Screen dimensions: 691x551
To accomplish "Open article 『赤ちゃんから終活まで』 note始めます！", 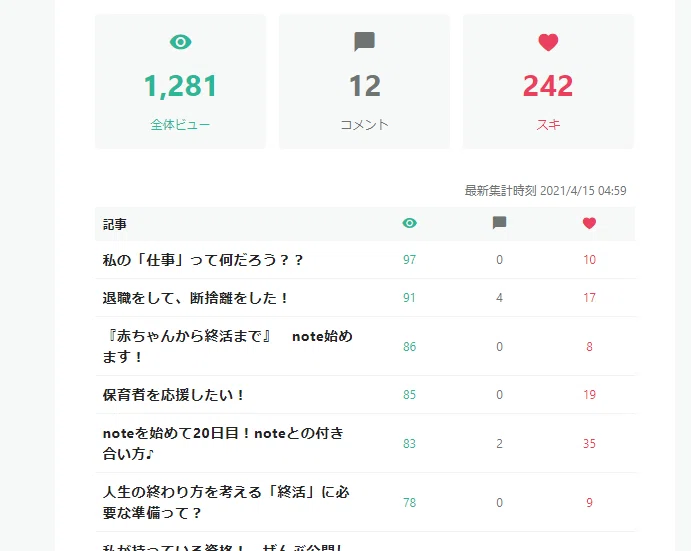I will pos(227,346).
